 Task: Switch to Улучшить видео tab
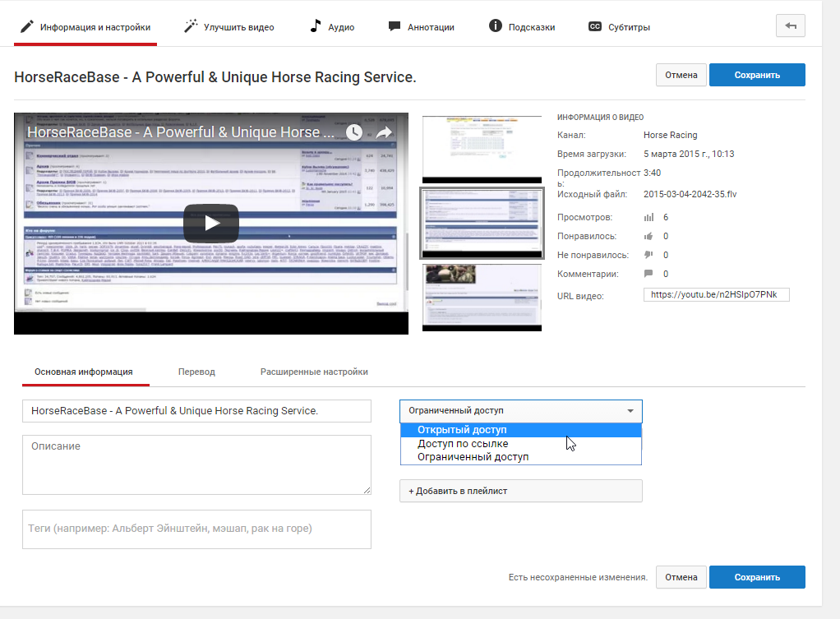click(229, 27)
